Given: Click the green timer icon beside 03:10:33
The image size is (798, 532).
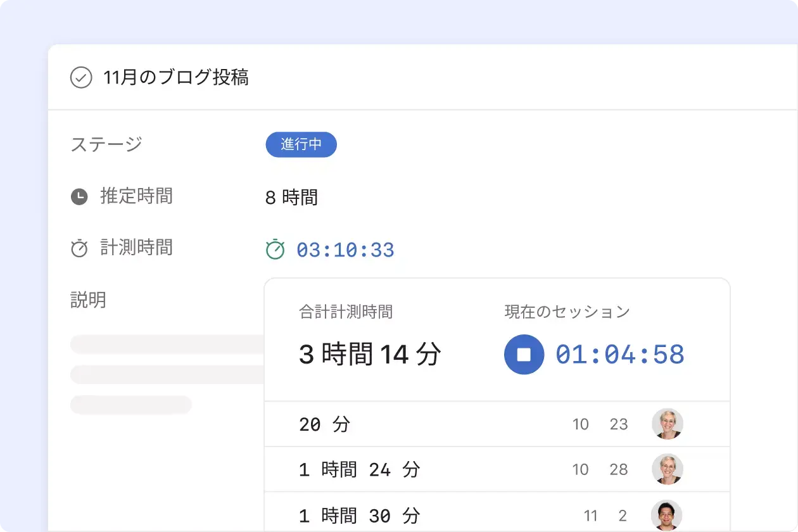Looking at the screenshot, I should pyautogui.click(x=275, y=249).
